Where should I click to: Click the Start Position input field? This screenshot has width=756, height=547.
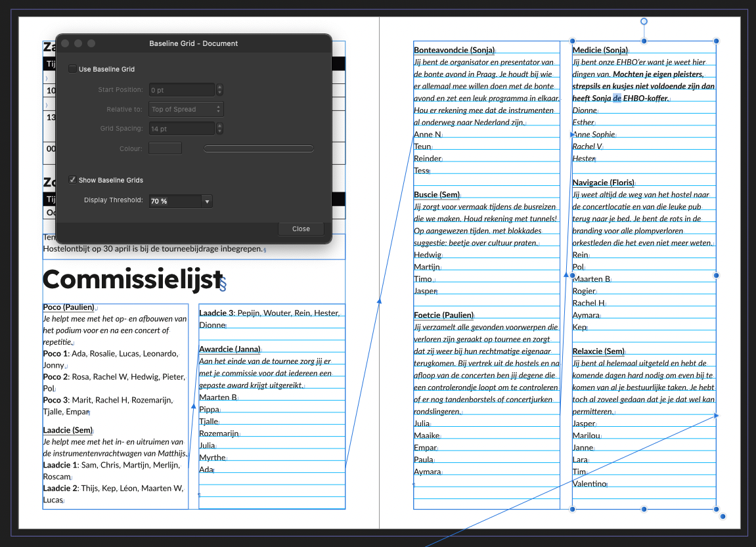pos(181,90)
